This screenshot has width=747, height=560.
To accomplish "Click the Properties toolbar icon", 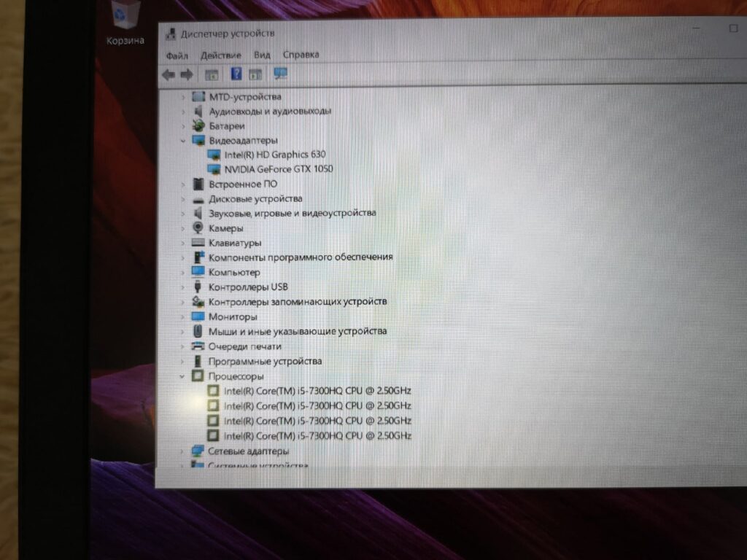I will coord(212,74).
